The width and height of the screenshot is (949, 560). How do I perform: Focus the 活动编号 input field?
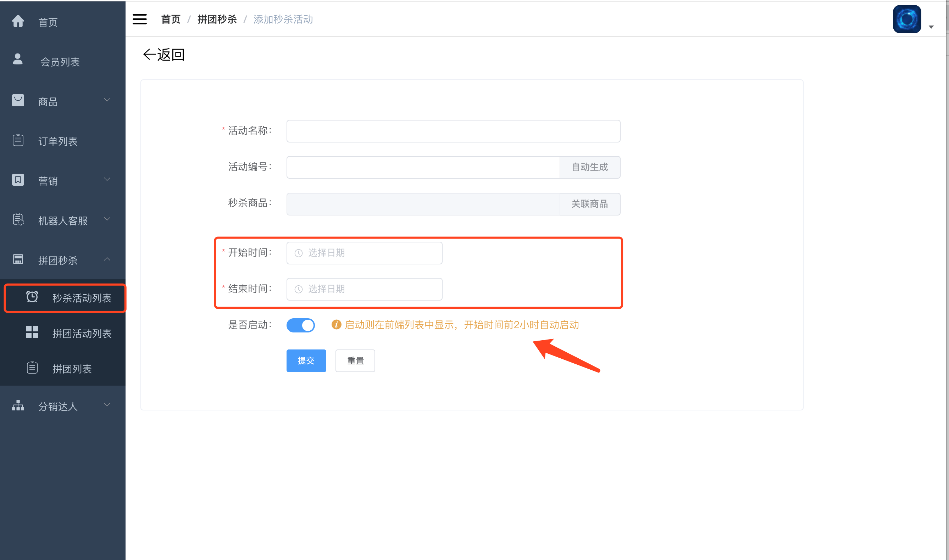[423, 167]
